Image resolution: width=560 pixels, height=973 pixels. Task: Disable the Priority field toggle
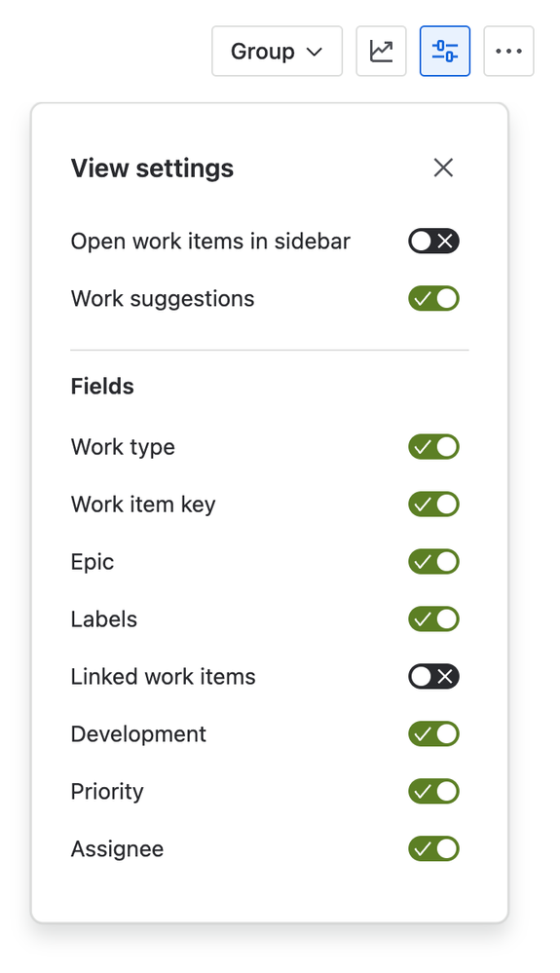[433, 791]
